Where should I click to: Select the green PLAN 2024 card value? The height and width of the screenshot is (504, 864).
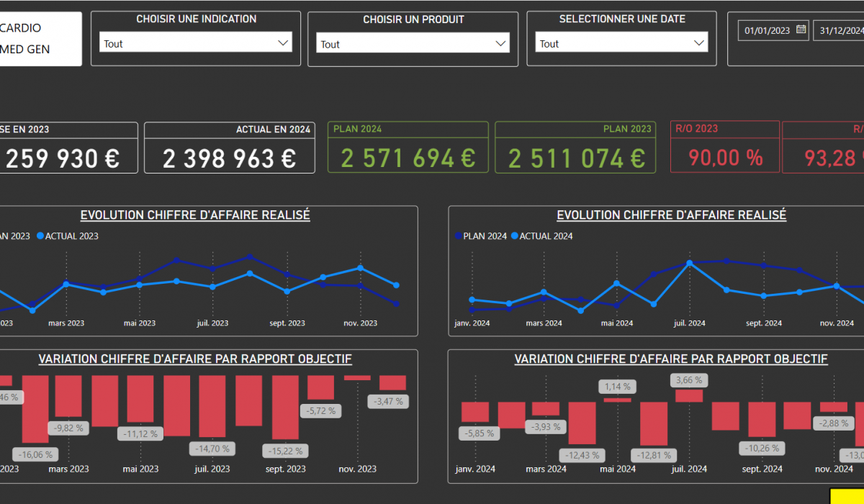(x=408, y=158)
